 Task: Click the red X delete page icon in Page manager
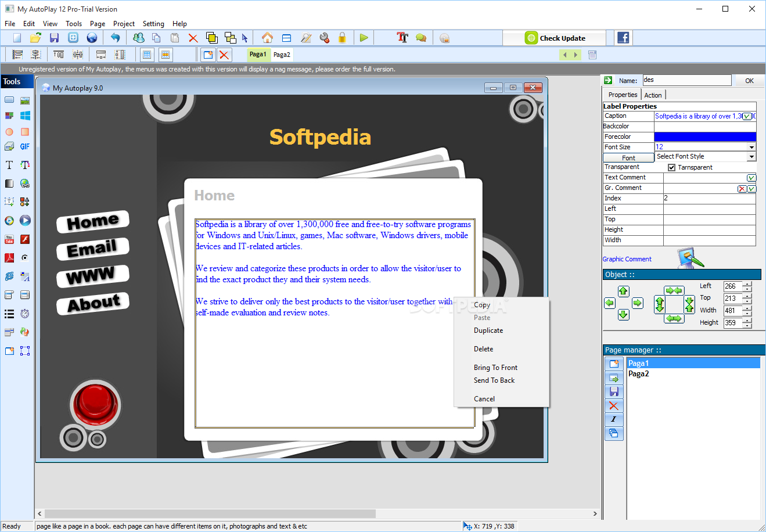(614, 405)
